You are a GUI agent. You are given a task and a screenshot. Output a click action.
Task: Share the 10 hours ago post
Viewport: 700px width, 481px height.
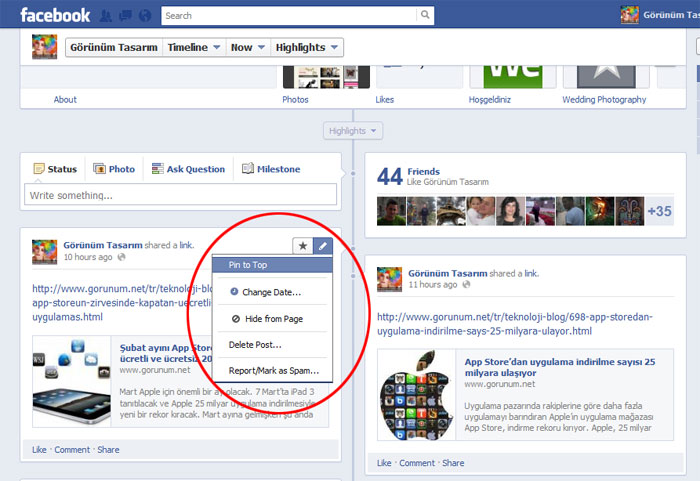tap(108, 450)
